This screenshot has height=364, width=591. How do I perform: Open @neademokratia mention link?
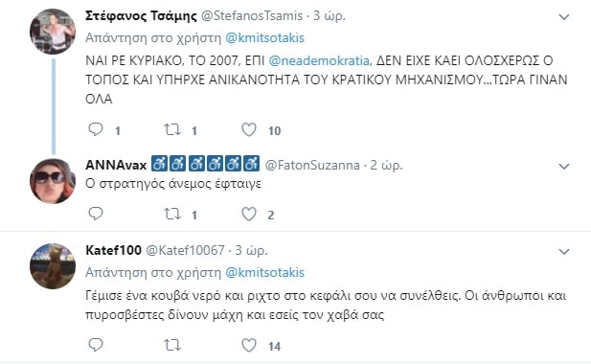pos(320,60)
